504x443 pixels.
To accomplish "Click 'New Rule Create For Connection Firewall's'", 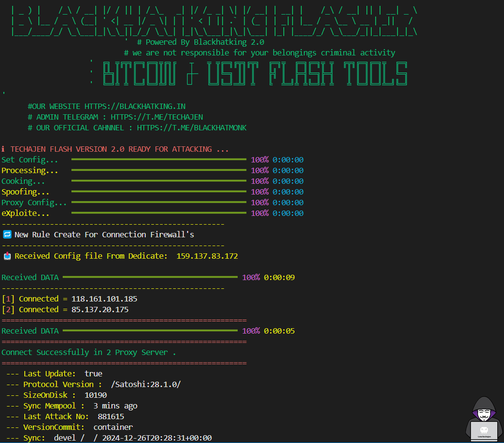I will 104,234.
